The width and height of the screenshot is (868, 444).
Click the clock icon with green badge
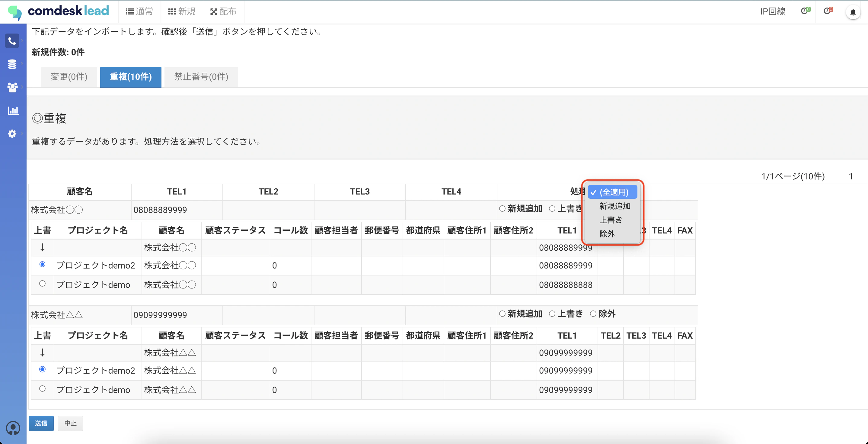[805, 11]
